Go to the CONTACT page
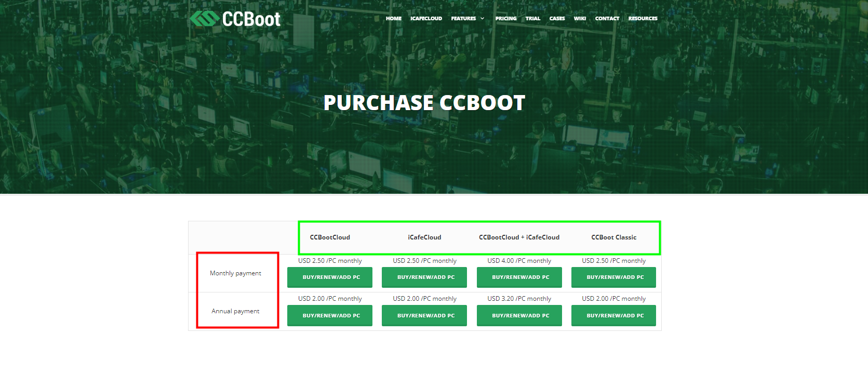 [x=607, y=19]
